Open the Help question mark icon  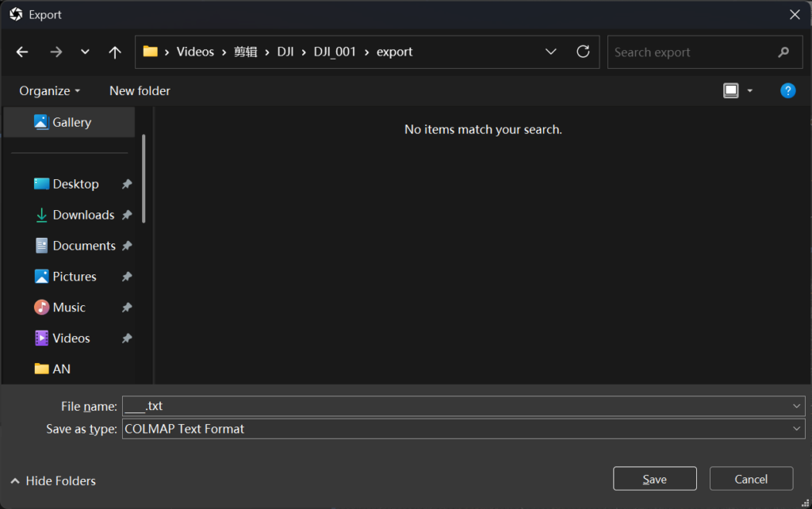coord(787,90)
